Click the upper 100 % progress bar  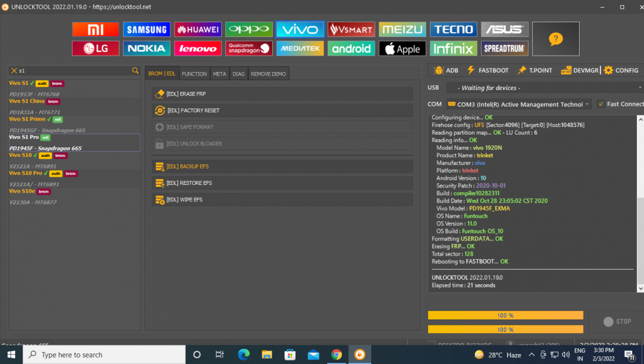(x=505, y=315)
